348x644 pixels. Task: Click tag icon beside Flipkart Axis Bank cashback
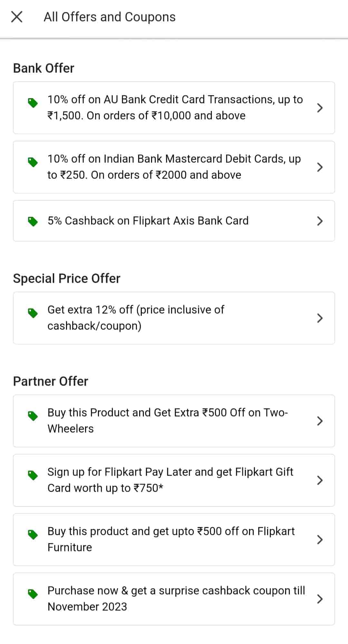(33, 222)
